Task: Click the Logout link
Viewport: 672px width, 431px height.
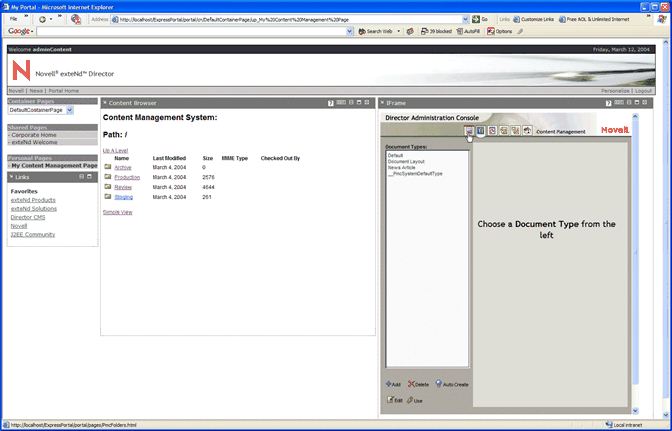Action: tap(643, 91)
